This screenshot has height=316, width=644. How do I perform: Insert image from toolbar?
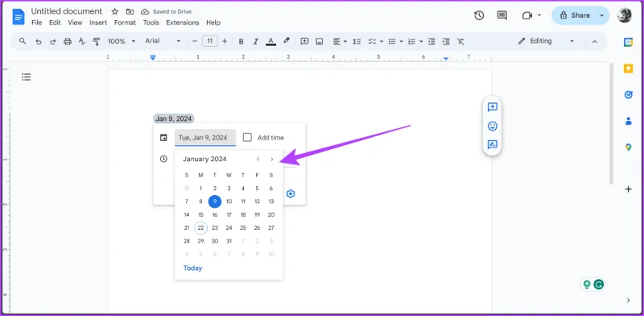(319, 41)
